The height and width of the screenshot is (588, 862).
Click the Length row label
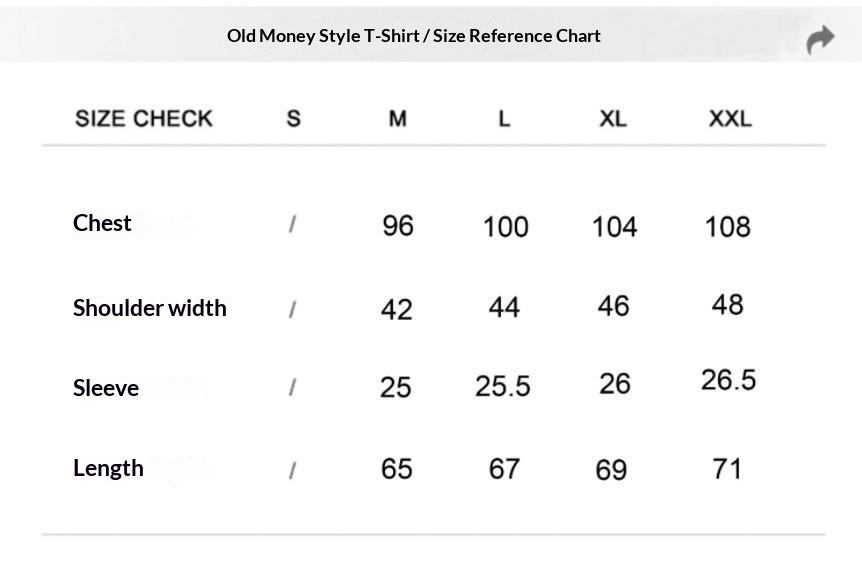click(x=108, y=468)
